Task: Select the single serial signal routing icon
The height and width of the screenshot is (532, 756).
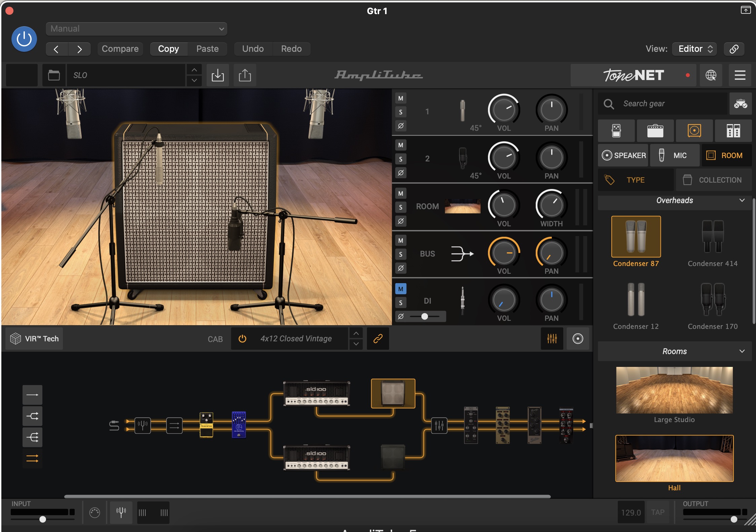Action: click(x=32, y=395)
